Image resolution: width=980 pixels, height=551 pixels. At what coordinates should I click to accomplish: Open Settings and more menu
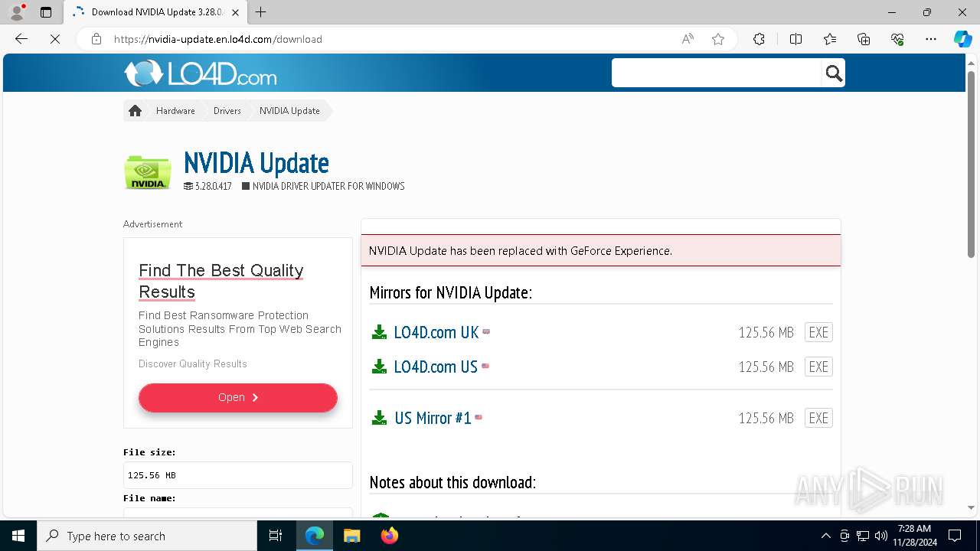(931, 39)
